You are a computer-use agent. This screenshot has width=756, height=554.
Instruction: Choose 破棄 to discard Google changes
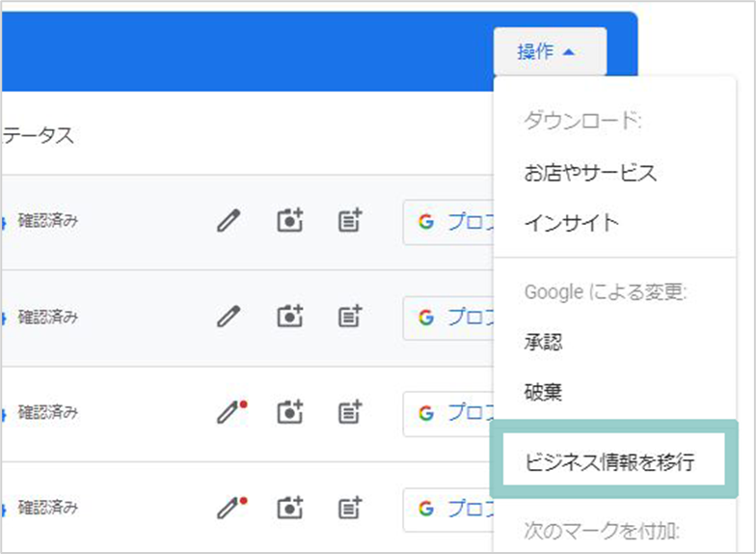(x=543, y=392)
